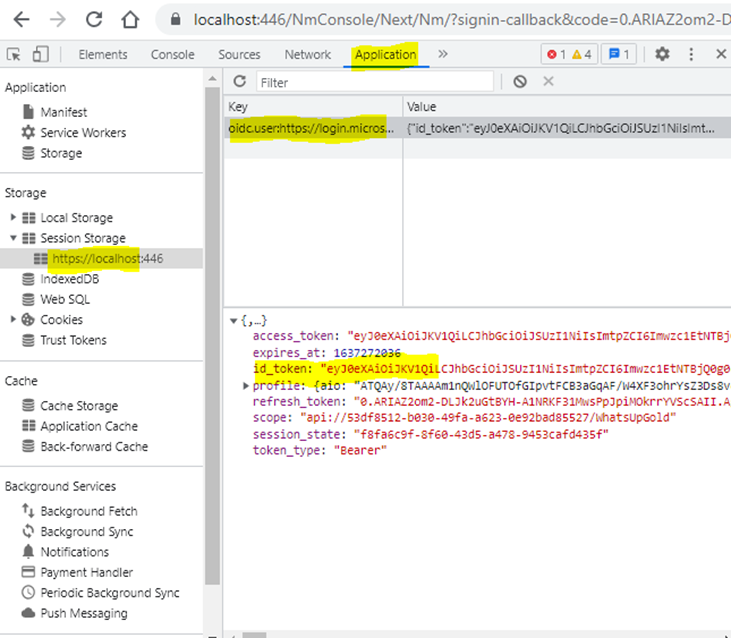Open Background Fetch in the sidebar
Screen dimensions: 731x638
point(89,511)
